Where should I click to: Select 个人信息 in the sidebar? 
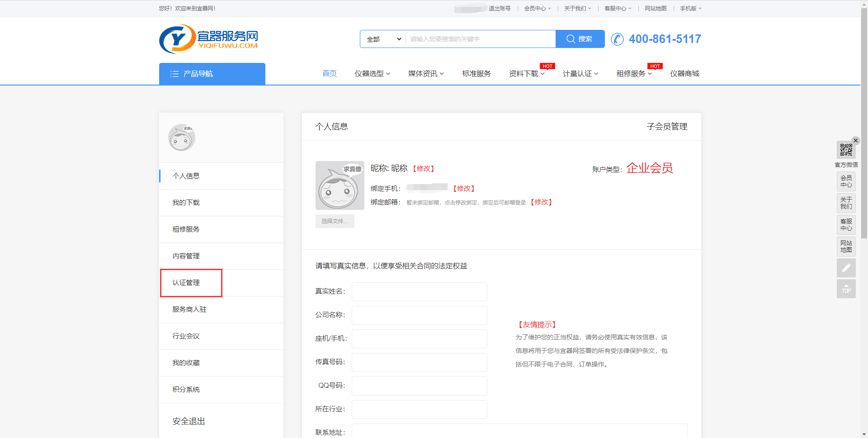(x=222, y=176)
